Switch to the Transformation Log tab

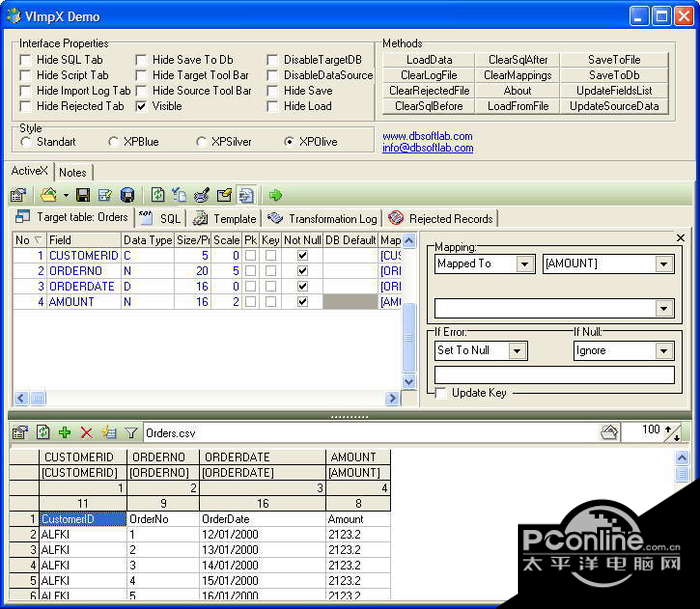[x=322, y=218]
